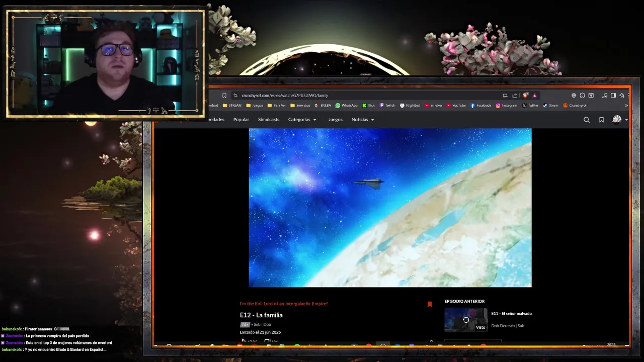Click the '14+' age rating badge
644x362 pixels.
coord(245,325)
